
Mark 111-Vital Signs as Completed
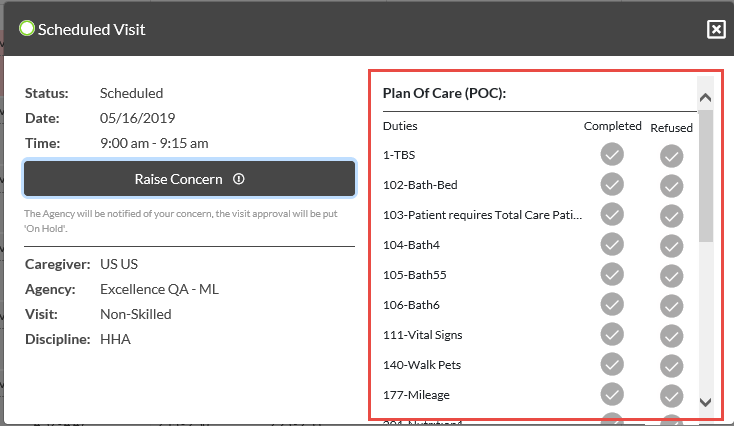click(x=612, y=334)
